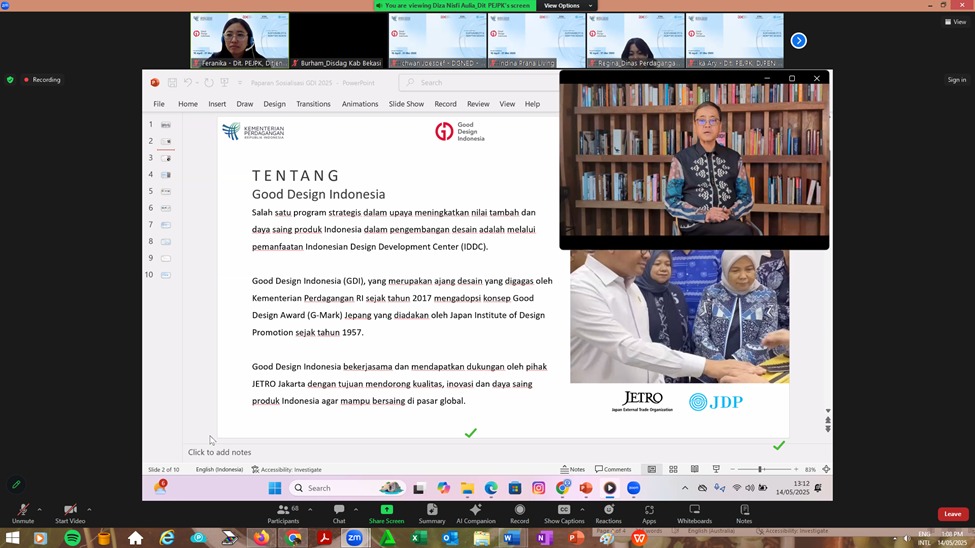Open the Slide Show ribbon tab

pos(406,104)
